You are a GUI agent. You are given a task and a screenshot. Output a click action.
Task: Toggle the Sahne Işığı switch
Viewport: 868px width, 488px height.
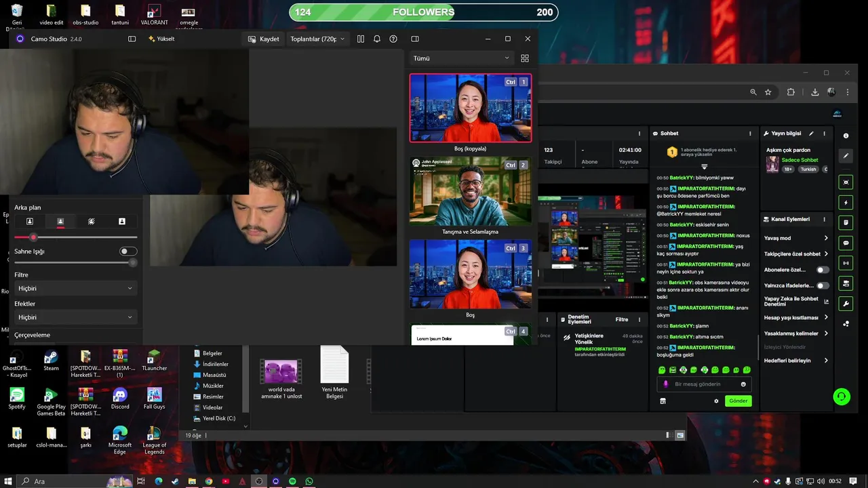coord(128,251)
